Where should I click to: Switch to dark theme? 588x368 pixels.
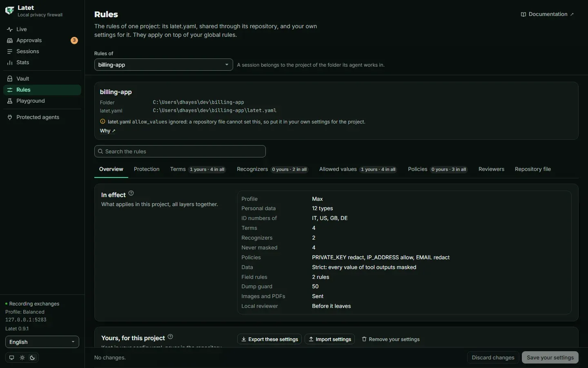click(x=33, y=358)
